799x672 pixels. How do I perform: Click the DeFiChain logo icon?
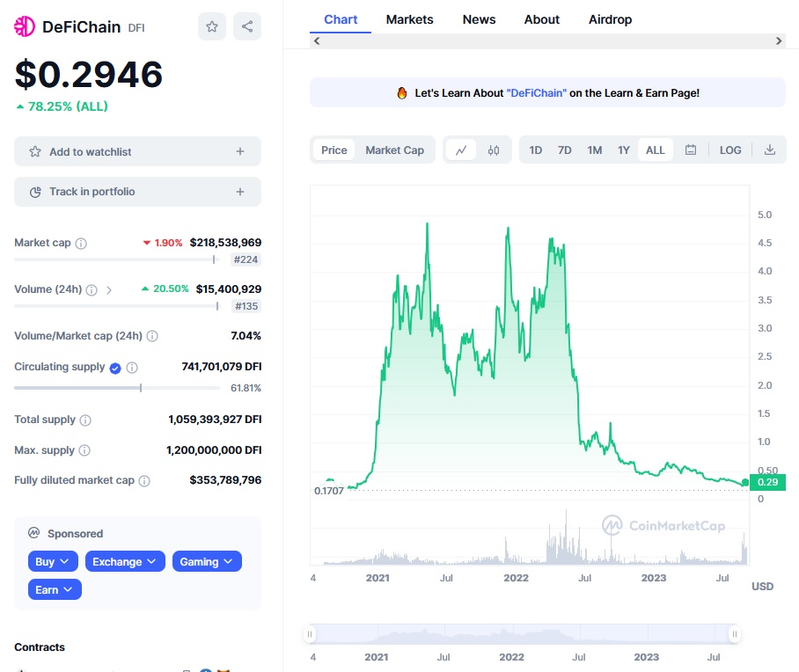[x=25, y=26]
